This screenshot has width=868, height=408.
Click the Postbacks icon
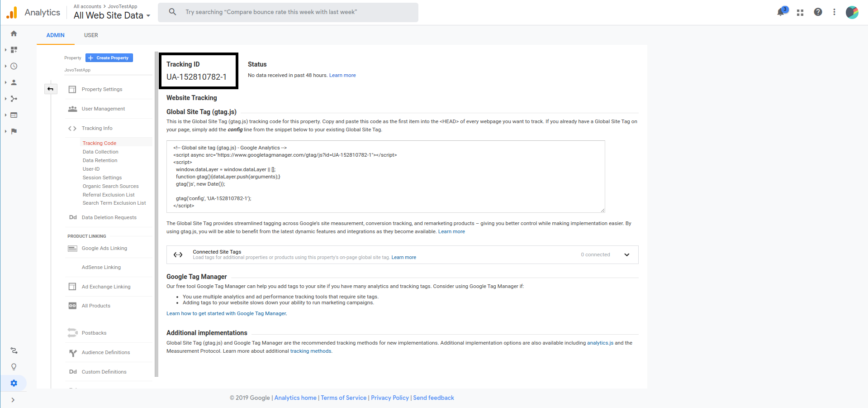tap(72, 333)
